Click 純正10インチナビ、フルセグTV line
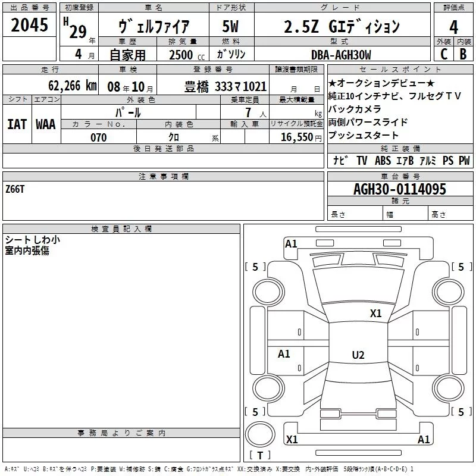 click(x=394, y=96)
